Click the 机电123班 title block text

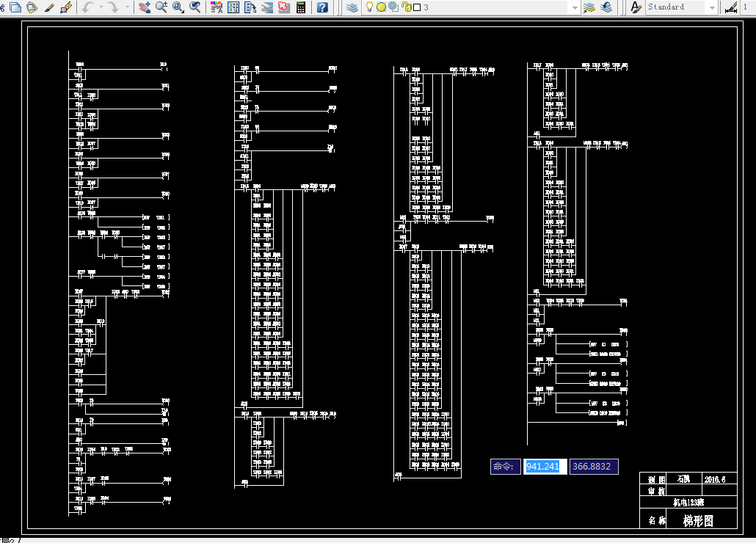click(x=688, y=502)
